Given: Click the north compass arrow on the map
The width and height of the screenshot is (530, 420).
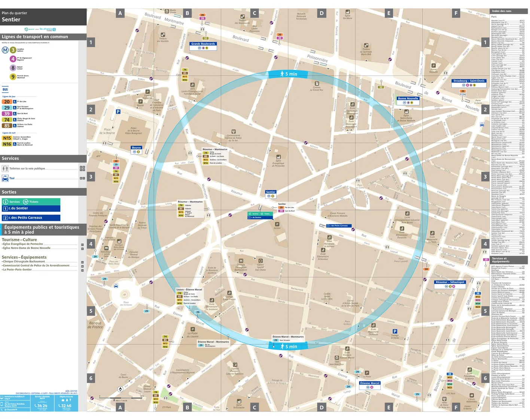Looking at the screenshot, I should (x=120, y=389).
